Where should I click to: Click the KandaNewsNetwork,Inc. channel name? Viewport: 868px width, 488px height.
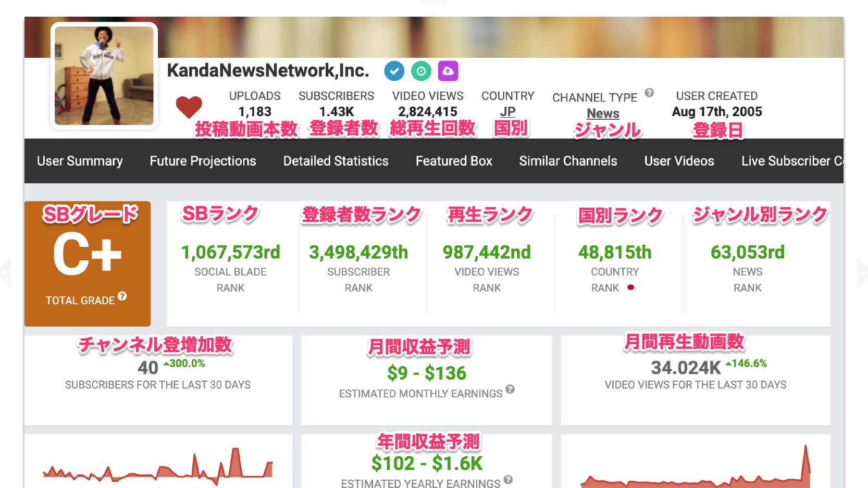click(x=268, y=70)
